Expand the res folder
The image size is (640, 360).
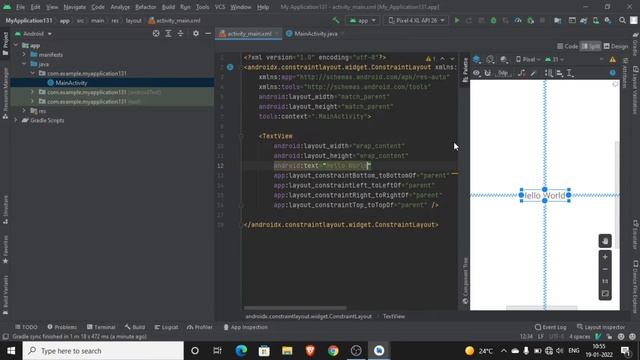(x=24, y=111)
